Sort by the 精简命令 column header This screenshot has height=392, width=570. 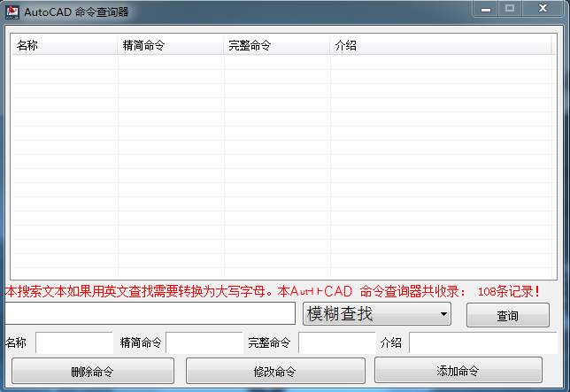tap(170, 45)
